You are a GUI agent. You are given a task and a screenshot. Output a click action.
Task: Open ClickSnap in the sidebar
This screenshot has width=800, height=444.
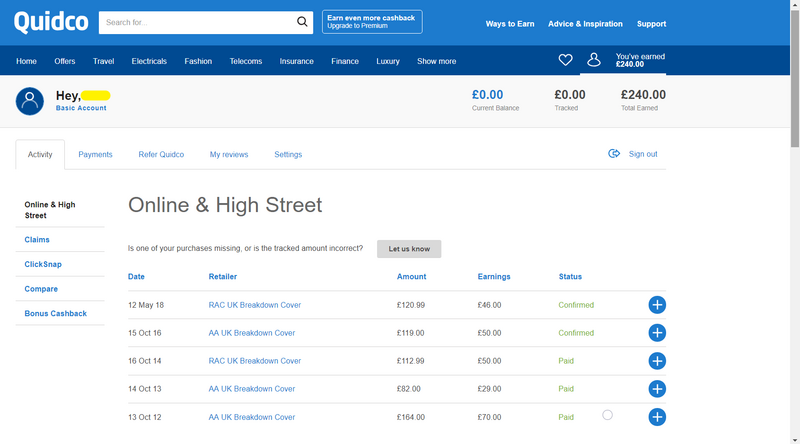click(x=43, y=264)
